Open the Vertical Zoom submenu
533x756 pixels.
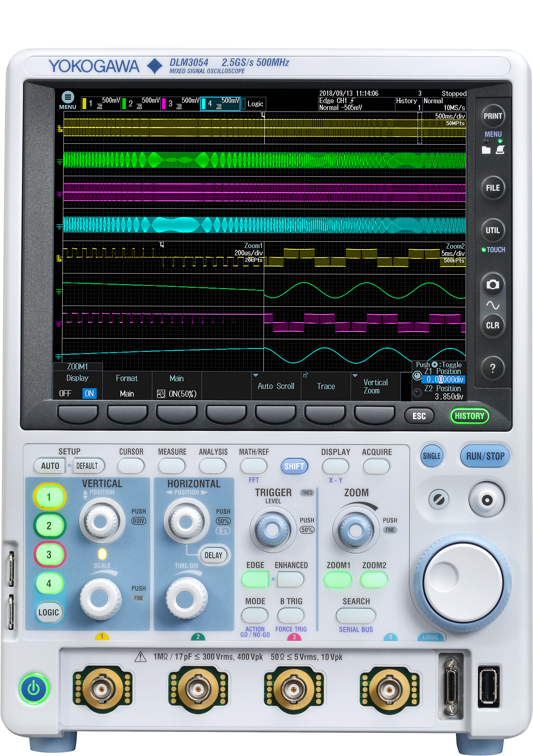(x=375, y=386)
